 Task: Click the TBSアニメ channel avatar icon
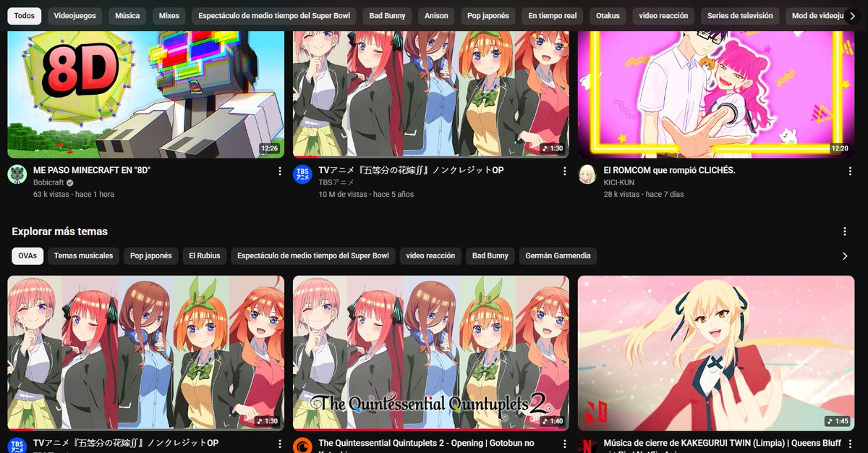(302, 174)
